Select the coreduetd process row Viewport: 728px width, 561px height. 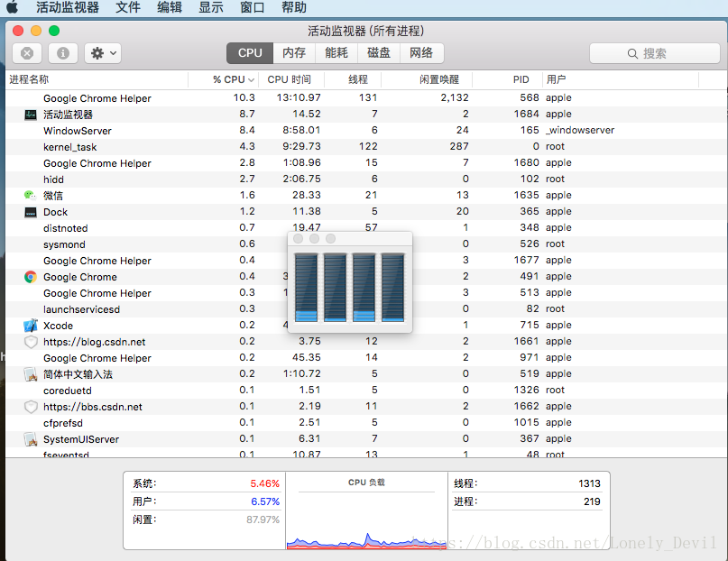[366, 391]
